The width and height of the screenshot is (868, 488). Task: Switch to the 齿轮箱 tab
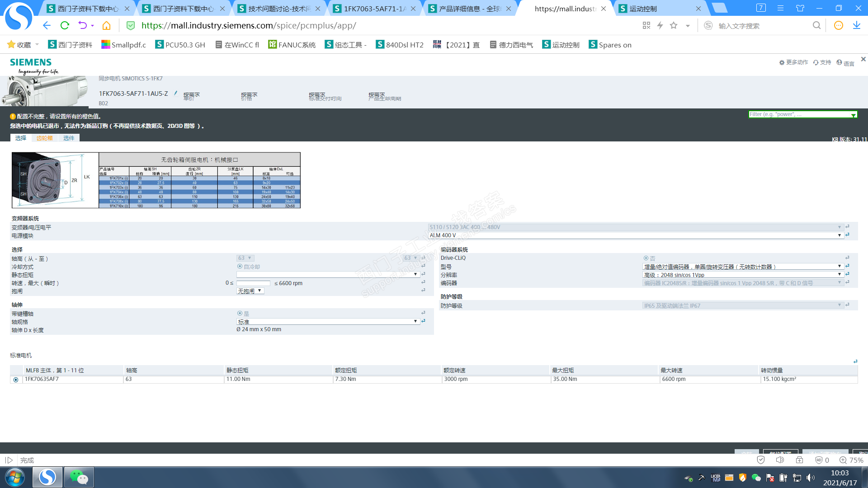pyautogui.click(x=44, y=138)
